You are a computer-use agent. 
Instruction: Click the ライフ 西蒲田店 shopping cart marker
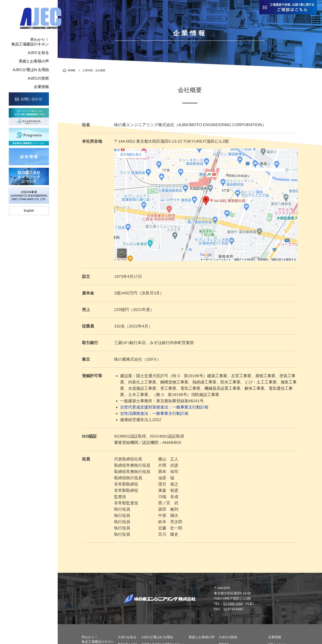148,172
